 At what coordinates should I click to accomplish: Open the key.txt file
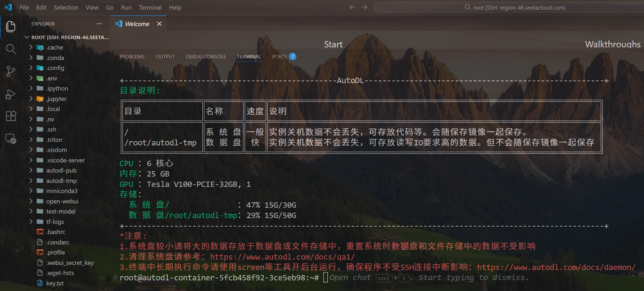pos(55,283)
